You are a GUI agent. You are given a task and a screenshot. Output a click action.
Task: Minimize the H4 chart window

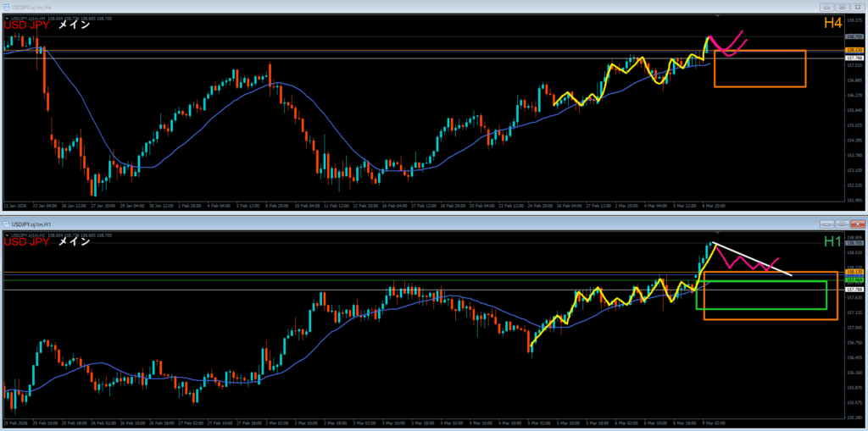click(x=827, y=6)
